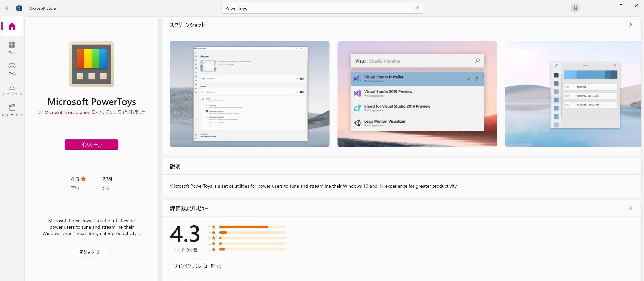Restore down the Microsoft Store window
This screenshot has height=281, width=644.
(x=621, y=5)
